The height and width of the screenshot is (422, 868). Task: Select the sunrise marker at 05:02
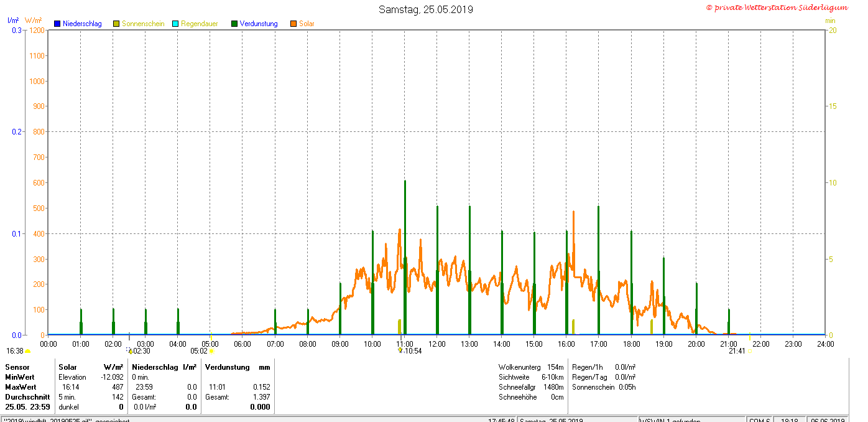(x=211, y=351)
